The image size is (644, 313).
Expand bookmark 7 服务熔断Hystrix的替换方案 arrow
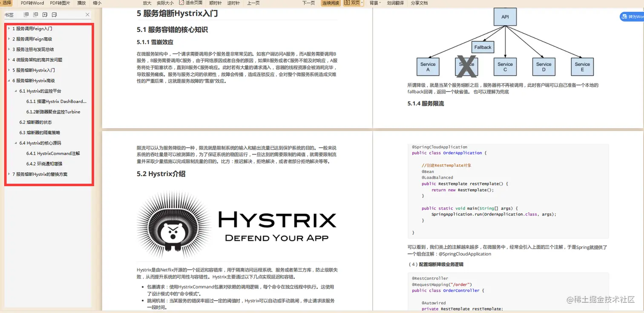tap(9, 174)
